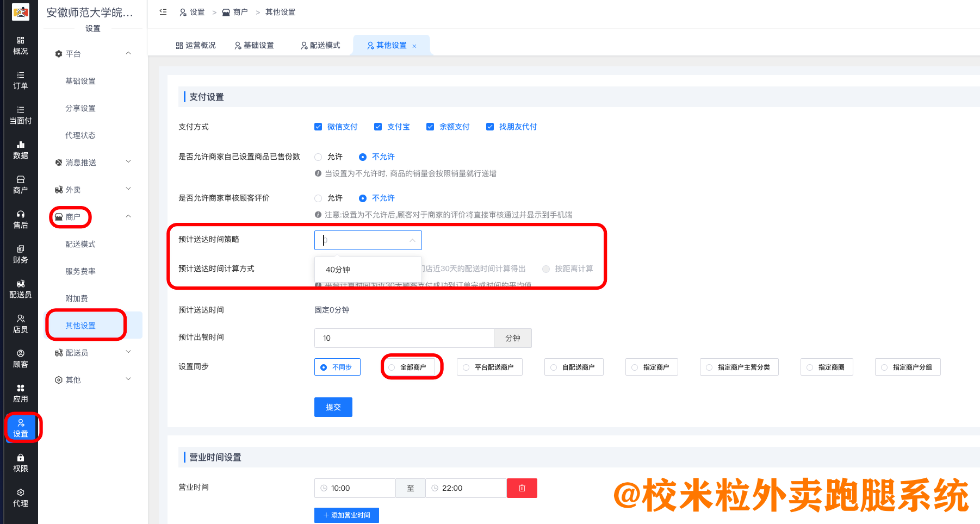Delete business hours with red trash icon

pyautogui.click(x=522, y=488)
